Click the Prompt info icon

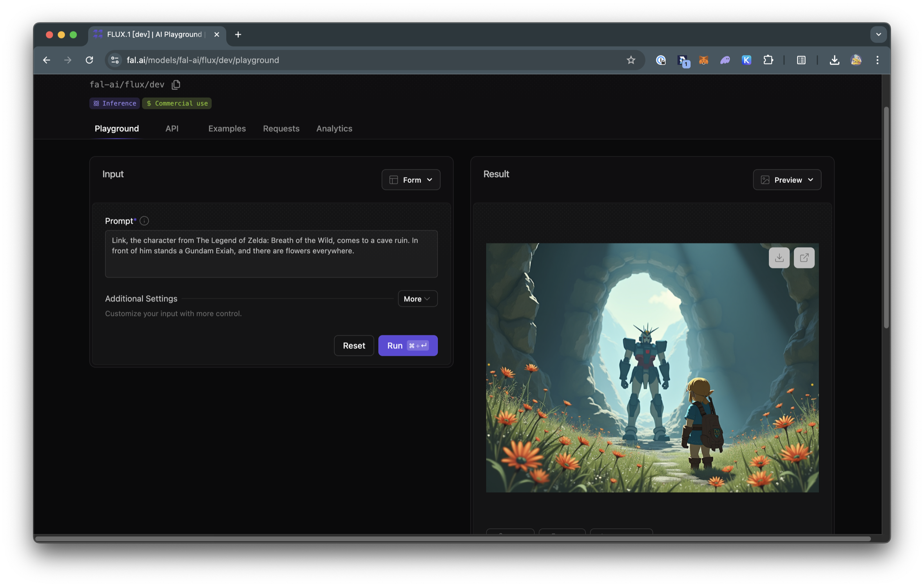coord(144,221)
